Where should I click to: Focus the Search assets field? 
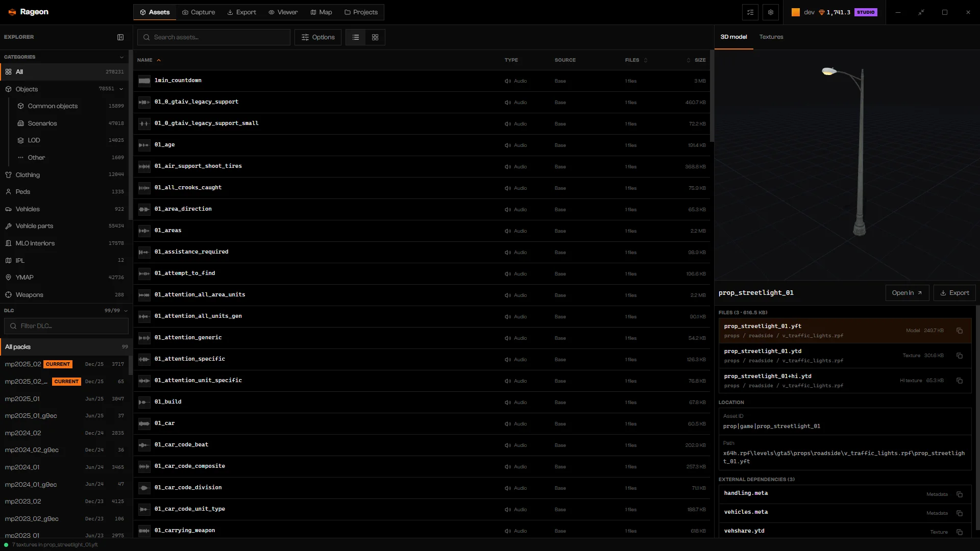coord(214,37)
